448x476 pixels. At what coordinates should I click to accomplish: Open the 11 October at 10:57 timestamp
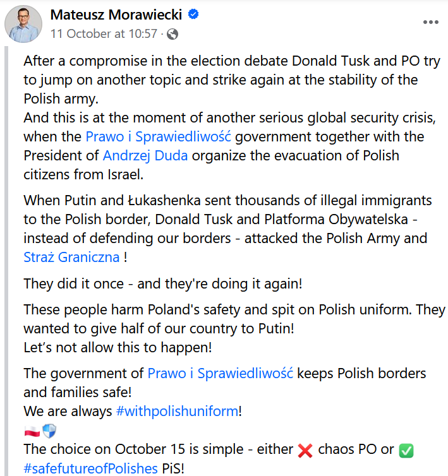(104, 33)
